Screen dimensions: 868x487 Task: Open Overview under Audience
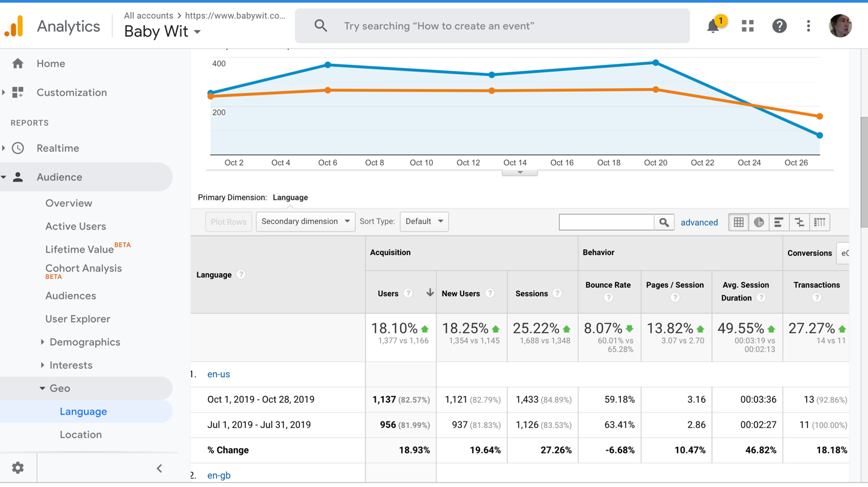click(69, 203)
